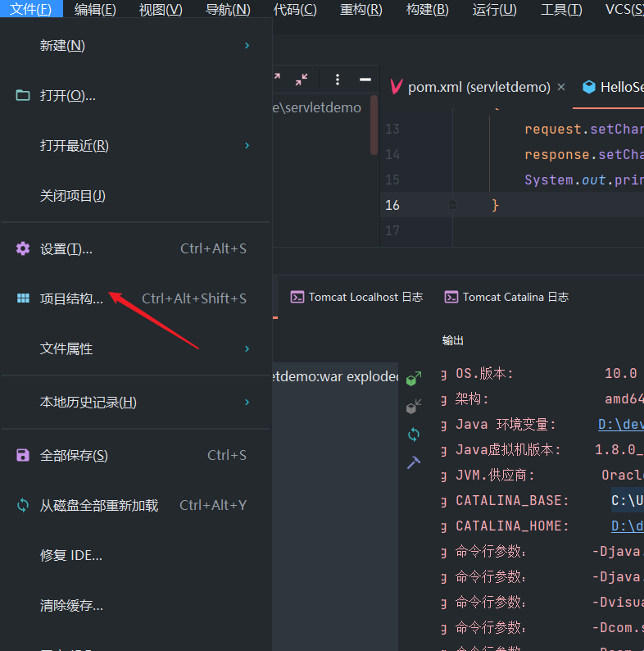Click the reload icon beside 从磁盘全部重新加载
This screenshot has width=644, height=651.
click(23, 505)
